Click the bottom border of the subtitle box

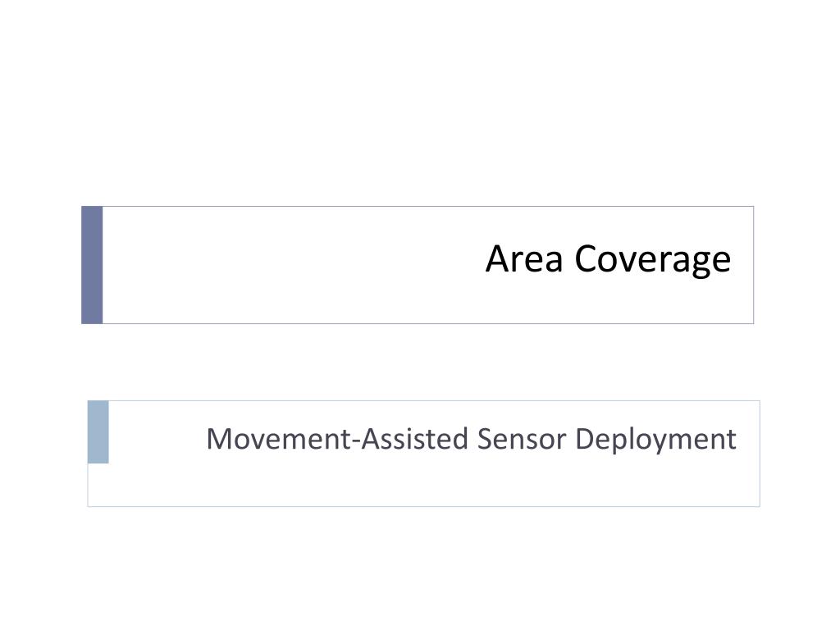[424, 505]
